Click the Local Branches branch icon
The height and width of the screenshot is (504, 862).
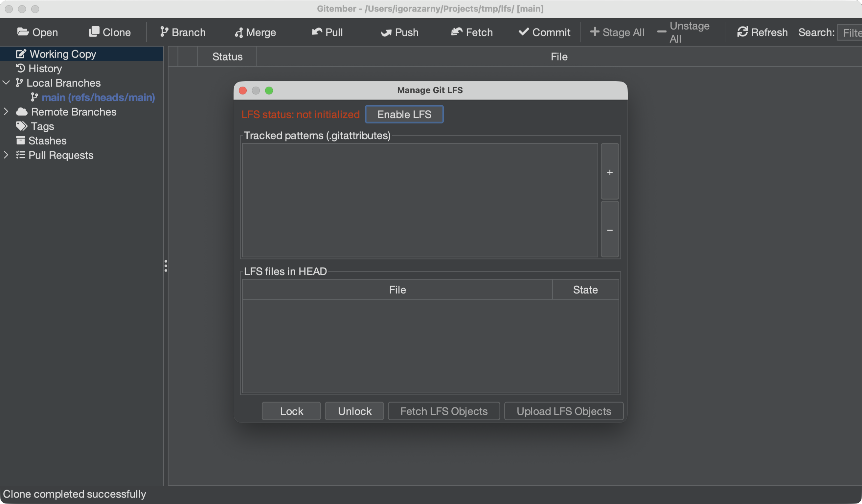tap(19, 83)
